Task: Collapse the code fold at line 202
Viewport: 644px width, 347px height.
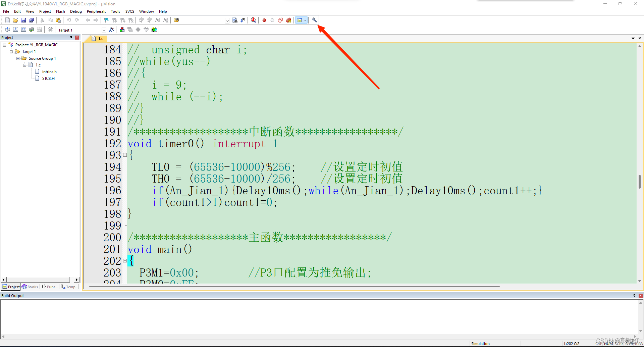Action: click(125, 261)
